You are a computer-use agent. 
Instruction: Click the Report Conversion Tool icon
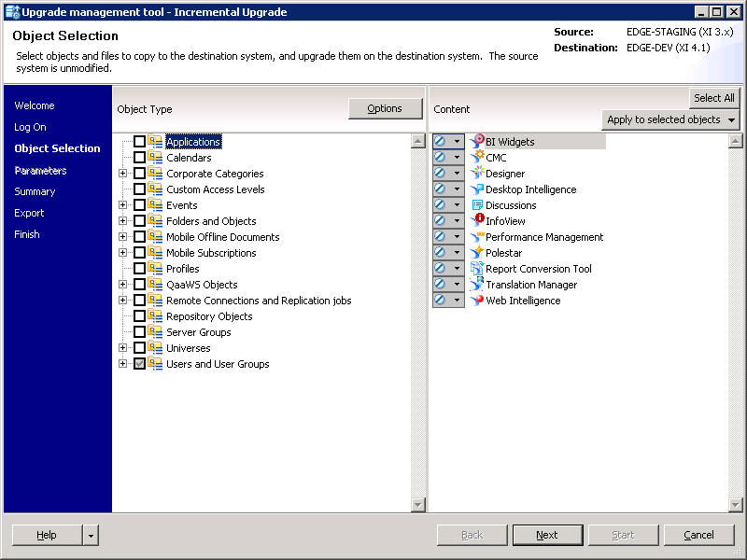pos(477,268)
